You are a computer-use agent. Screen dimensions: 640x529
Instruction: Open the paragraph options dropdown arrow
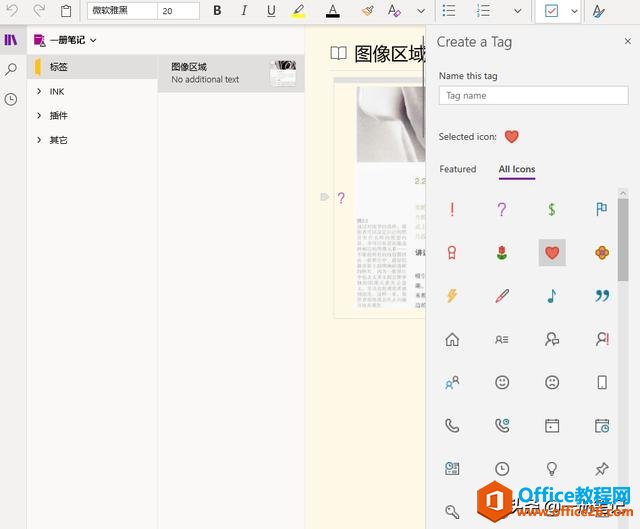(518, 11)
